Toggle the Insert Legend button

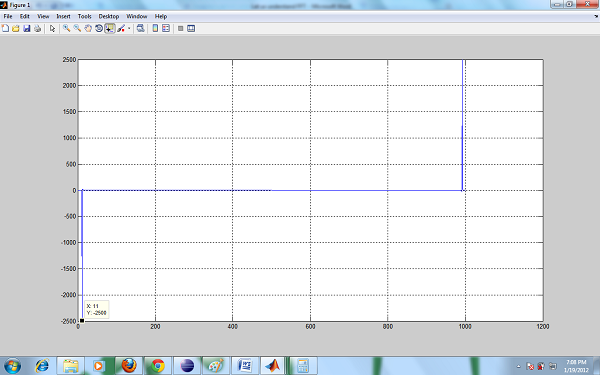click(166, 28)
